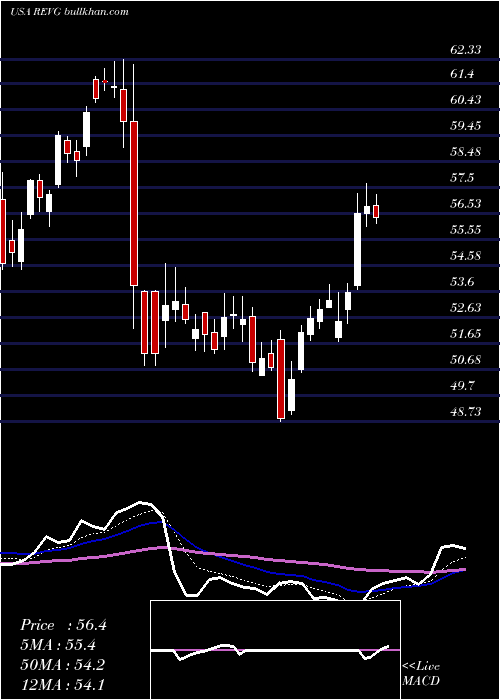Click the 'USA REVG bullkhan.com' chart title
Image resolution: width=500 pixels, height=700 pixels.
tap(69, 12)
